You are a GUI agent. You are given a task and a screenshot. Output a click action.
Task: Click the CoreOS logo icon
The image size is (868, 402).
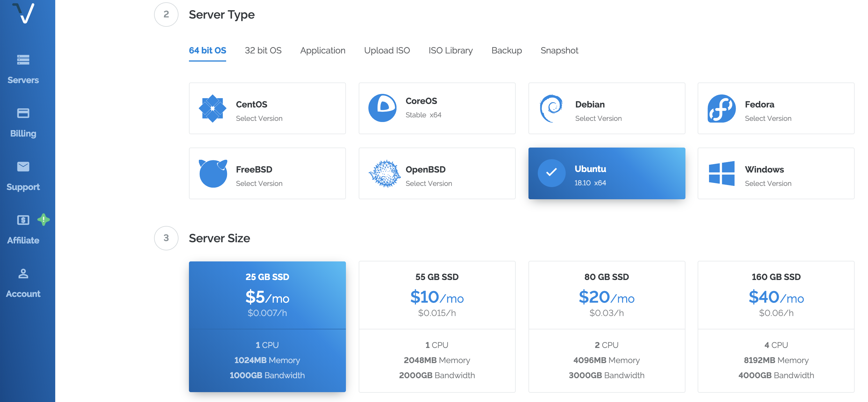pos(383,108)
